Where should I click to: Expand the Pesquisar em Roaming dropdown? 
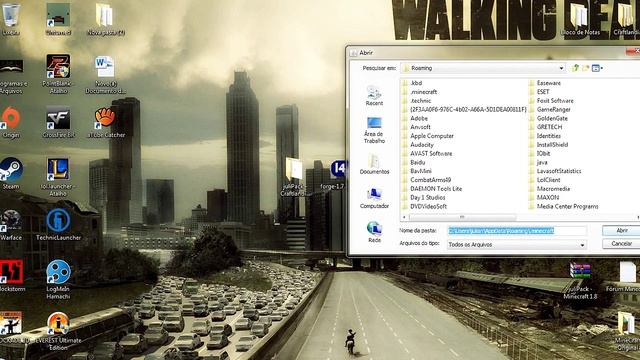(x=561, y=68)
